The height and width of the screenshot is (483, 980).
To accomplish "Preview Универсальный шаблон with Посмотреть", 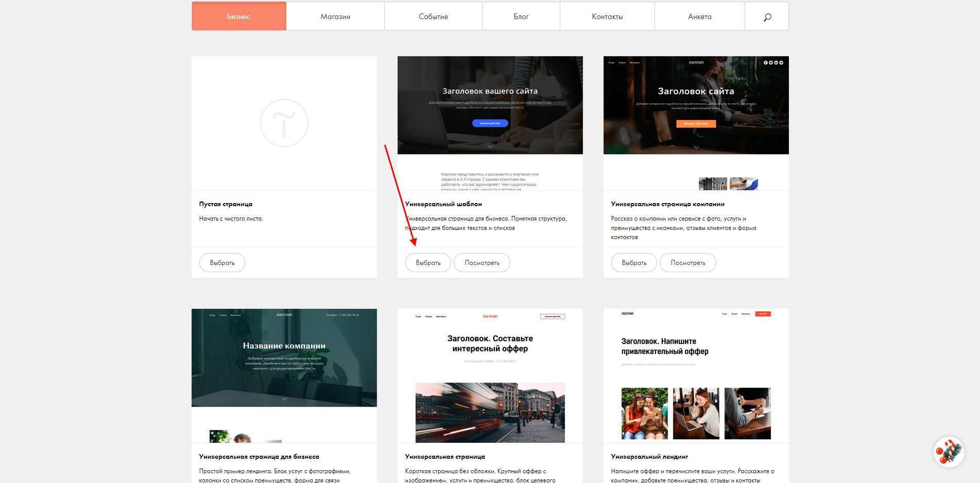I will [482, 262].
